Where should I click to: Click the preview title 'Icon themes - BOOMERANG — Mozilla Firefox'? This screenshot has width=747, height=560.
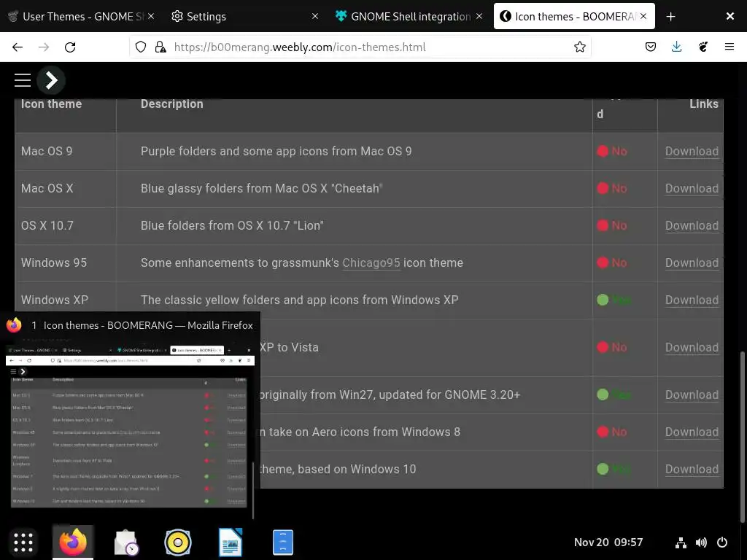[x=148, y=325]
